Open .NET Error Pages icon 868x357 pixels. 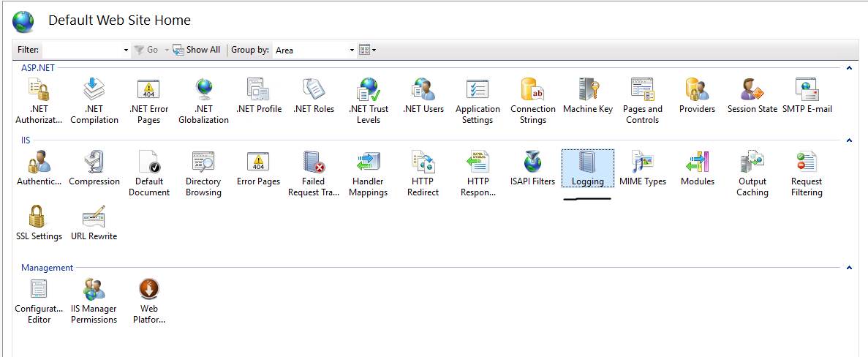click(148, 101)
